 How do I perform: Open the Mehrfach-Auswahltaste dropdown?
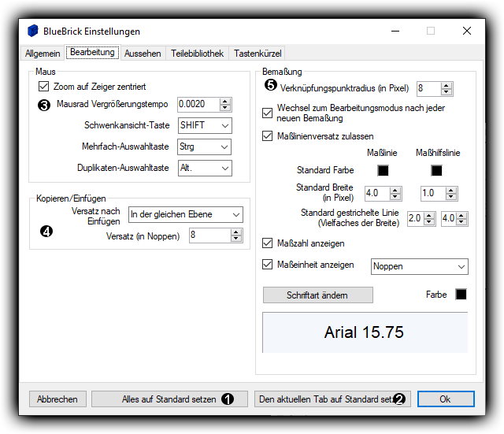tap(204, 147)
